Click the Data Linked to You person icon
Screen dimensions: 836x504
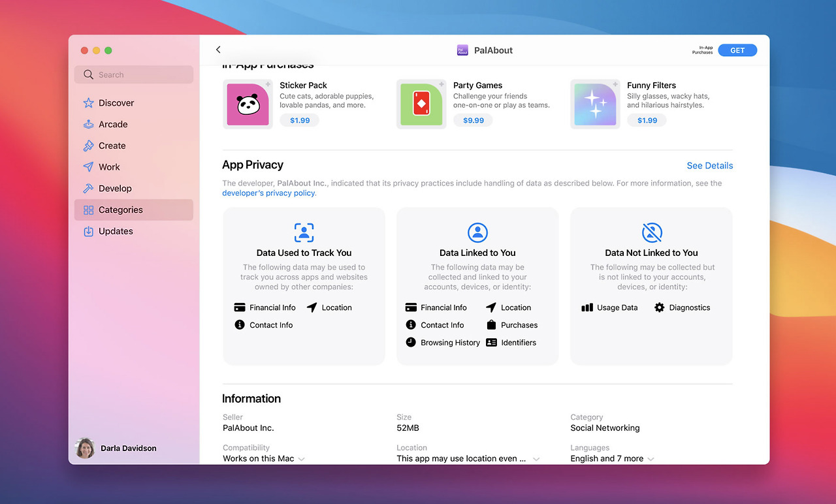tap(477, 232)
